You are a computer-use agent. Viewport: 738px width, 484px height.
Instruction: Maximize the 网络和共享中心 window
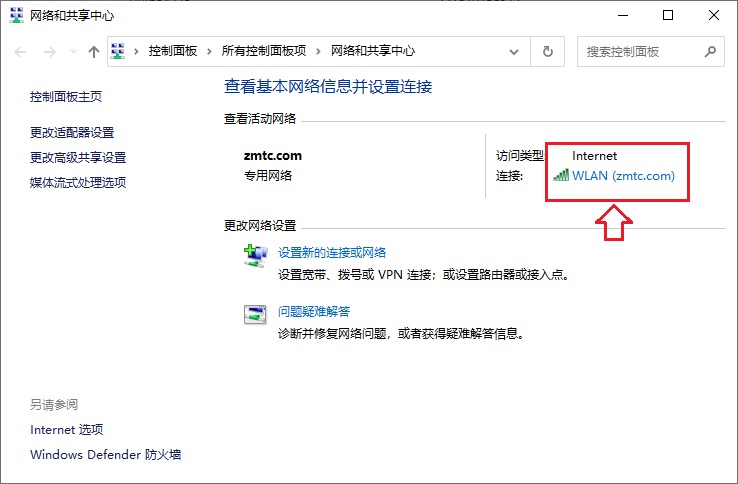coord(668,15)
